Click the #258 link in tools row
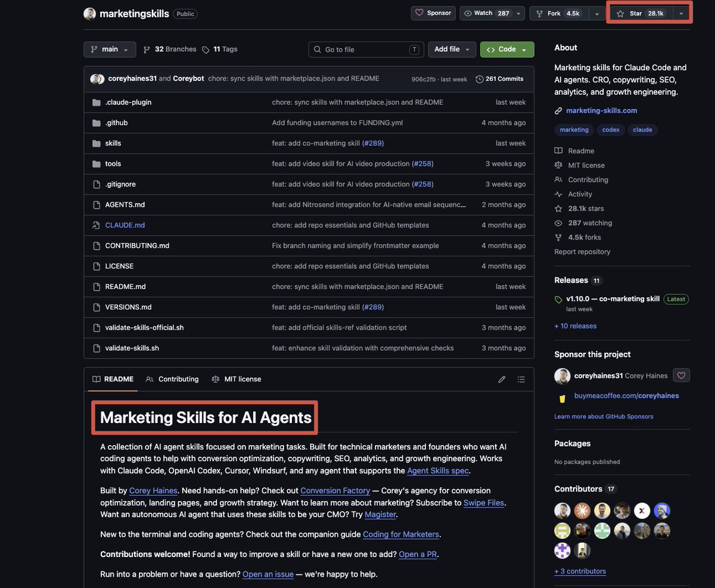 [x=422, y=164]
